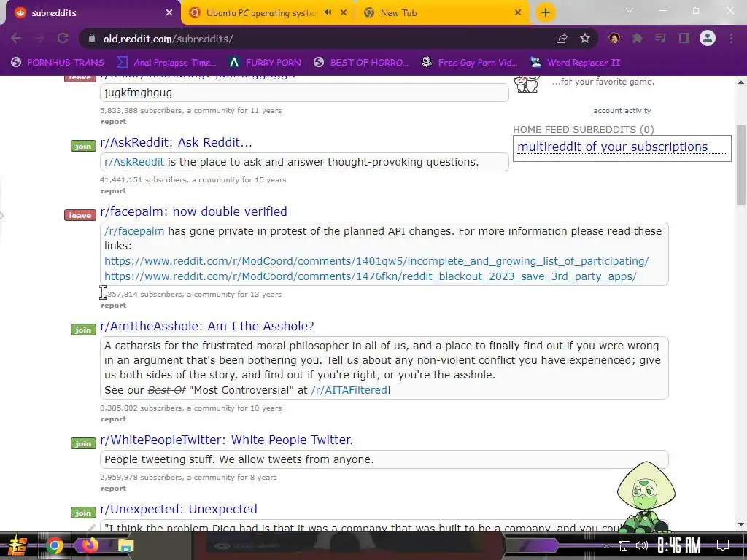The width and height of the screenshot is (747, 560).
Task: Launch Firefox from the taskbar
Action: pyautogui.click(x=90, y=545)
